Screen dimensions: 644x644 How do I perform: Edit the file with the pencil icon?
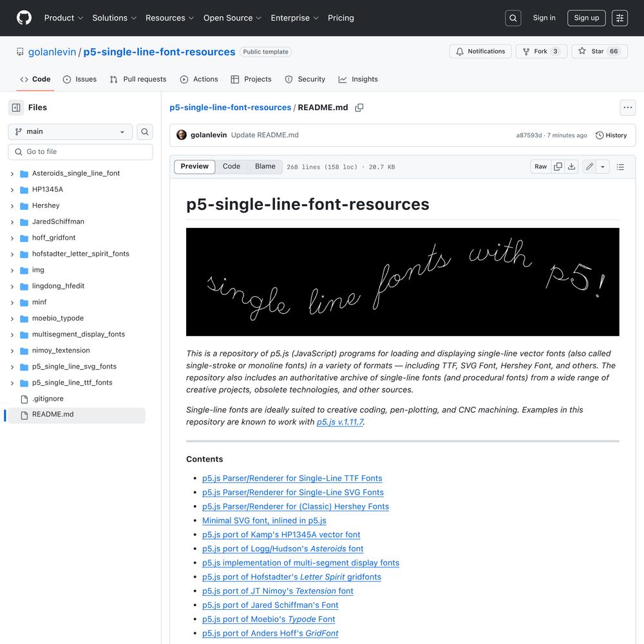(589, 167)
